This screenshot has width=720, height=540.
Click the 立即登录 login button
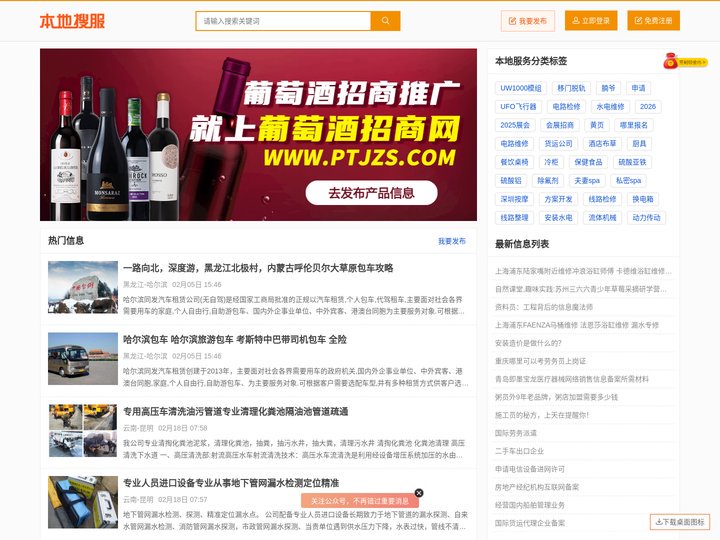[x=591, y=21]
